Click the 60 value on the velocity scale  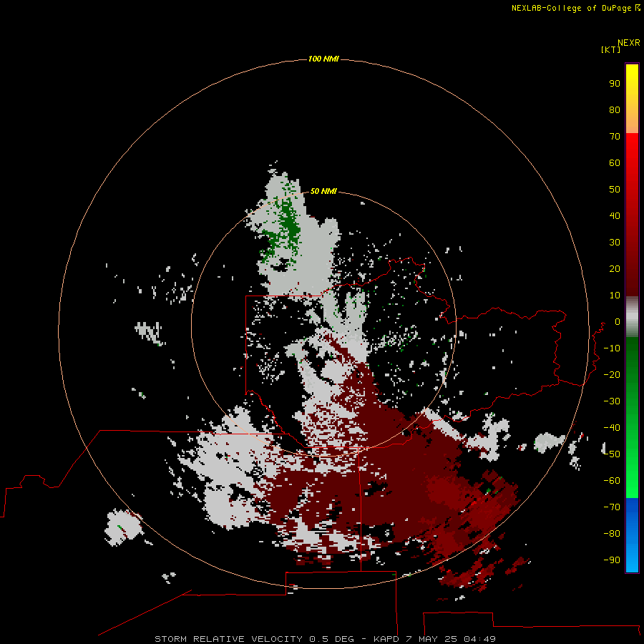[615, 162]
